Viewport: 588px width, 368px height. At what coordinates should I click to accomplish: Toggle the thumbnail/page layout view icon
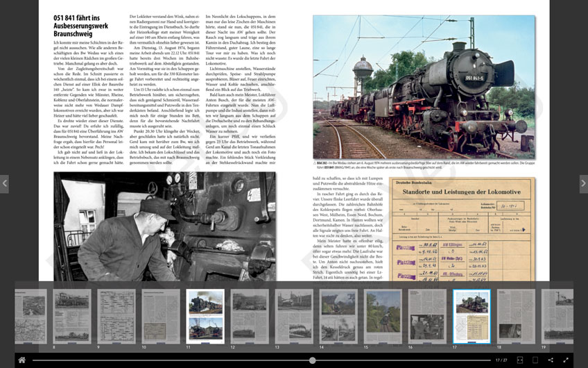point(520,360)
